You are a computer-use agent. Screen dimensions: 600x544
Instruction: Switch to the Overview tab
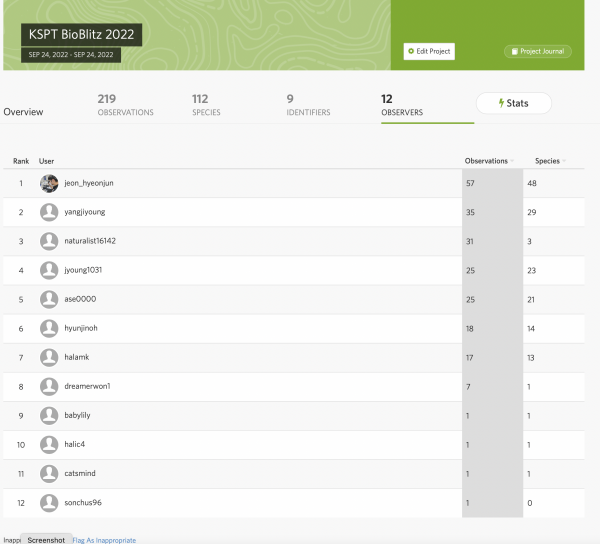[x=23, y=112]
